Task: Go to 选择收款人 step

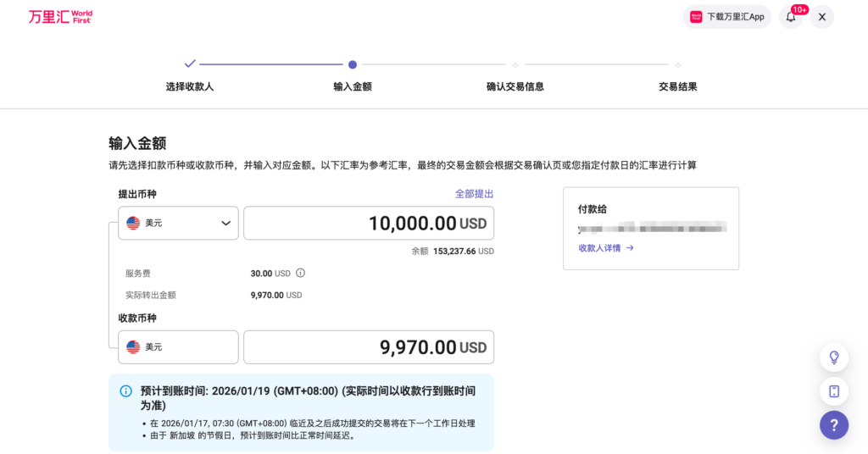Action: click(189, 86)
